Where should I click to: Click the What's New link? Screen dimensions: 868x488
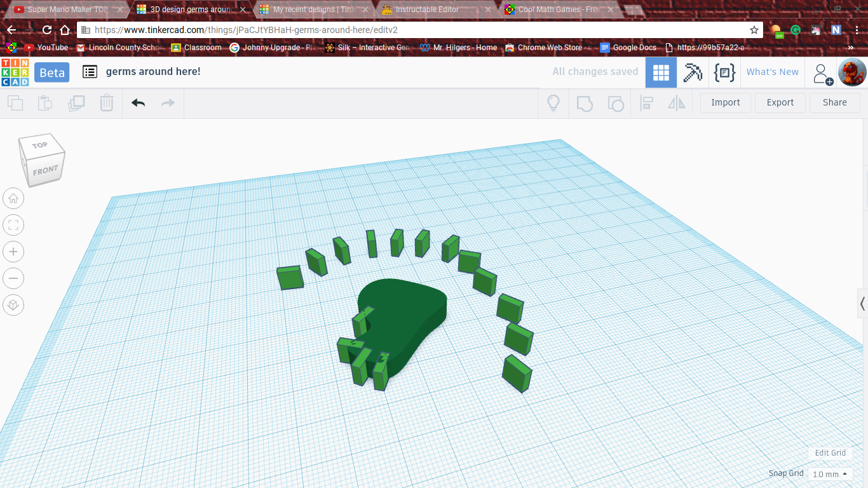(773, 72)
